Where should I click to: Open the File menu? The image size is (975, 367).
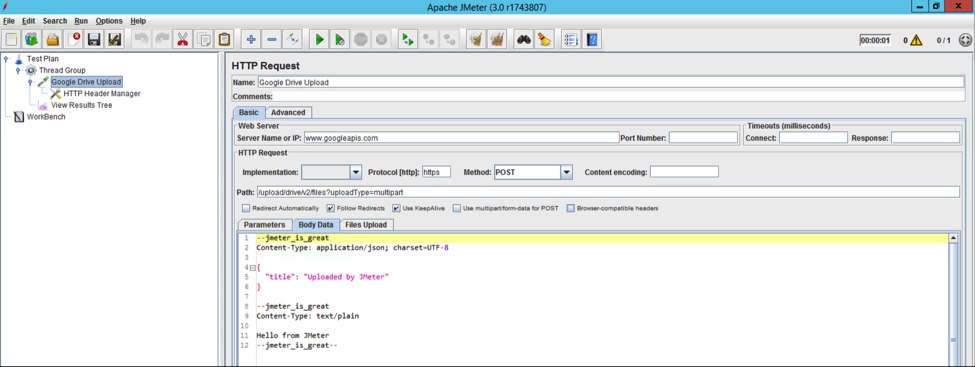(x=9, y=21)
